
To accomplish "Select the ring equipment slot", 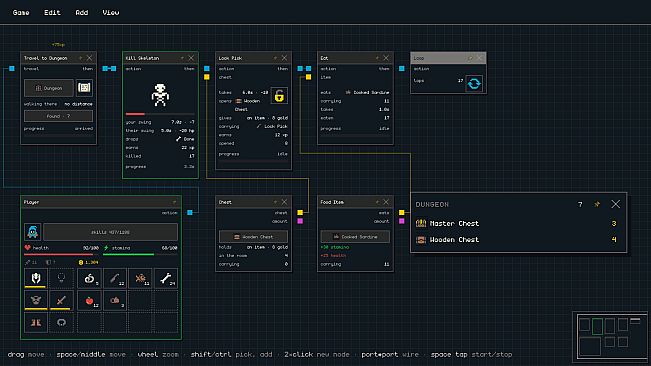I will [61, 322].
